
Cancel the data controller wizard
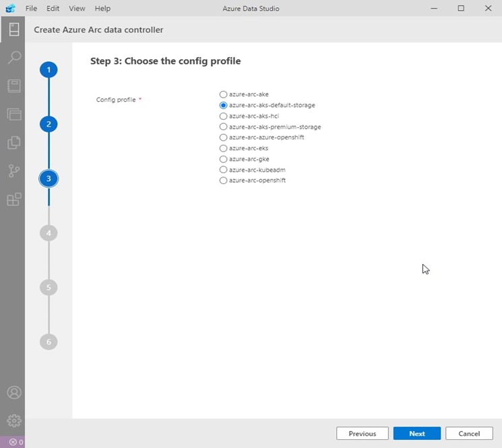469,433
